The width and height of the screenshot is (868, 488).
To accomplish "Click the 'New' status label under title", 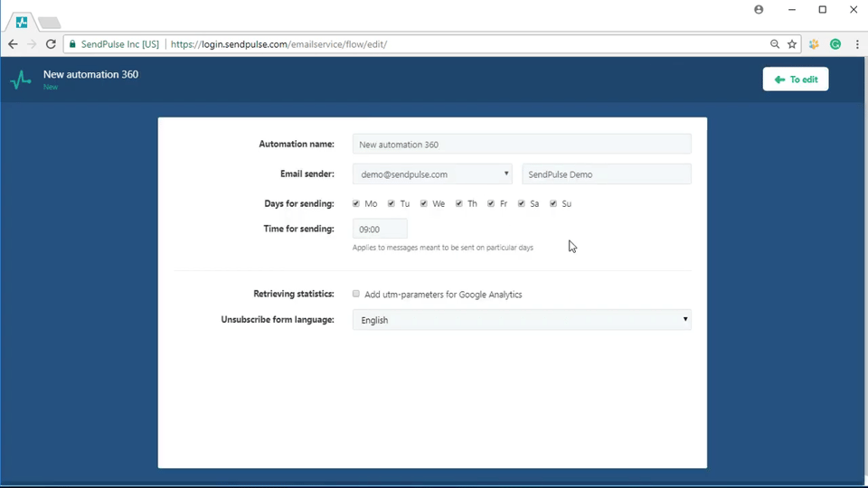I will point(51,87).
